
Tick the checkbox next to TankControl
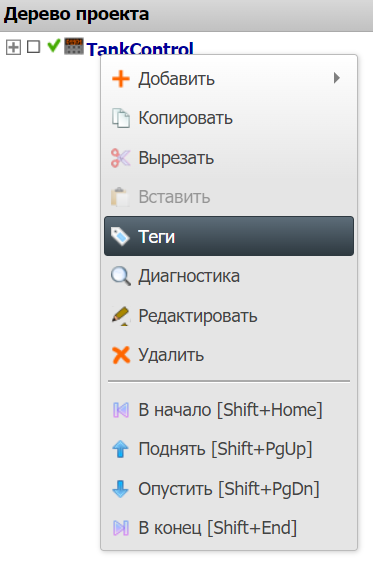(x=34, y=47)
